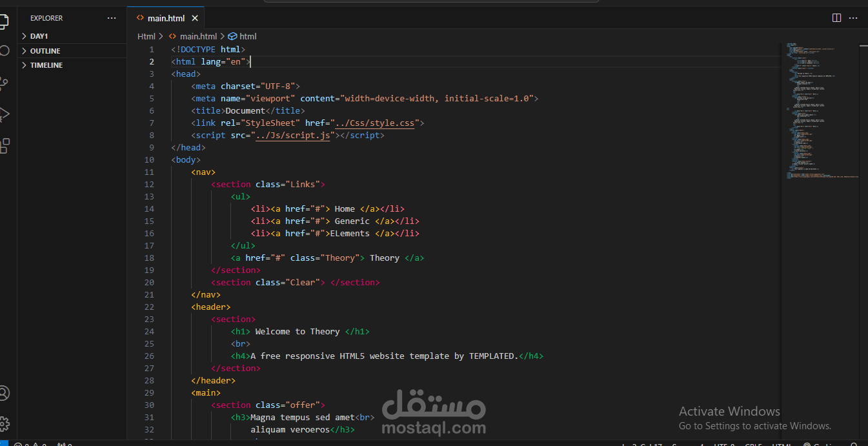868x446 pixels.
Task: Open the Html folder breadcrumb
Action: click(x=146, y=37)
